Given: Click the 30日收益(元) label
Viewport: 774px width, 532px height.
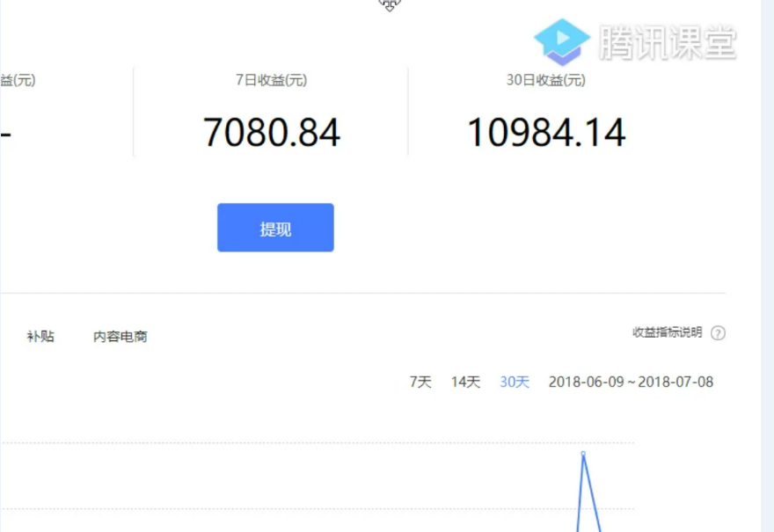Looking at the screenshot, I should pyautogui.click(x=546, y=80).
